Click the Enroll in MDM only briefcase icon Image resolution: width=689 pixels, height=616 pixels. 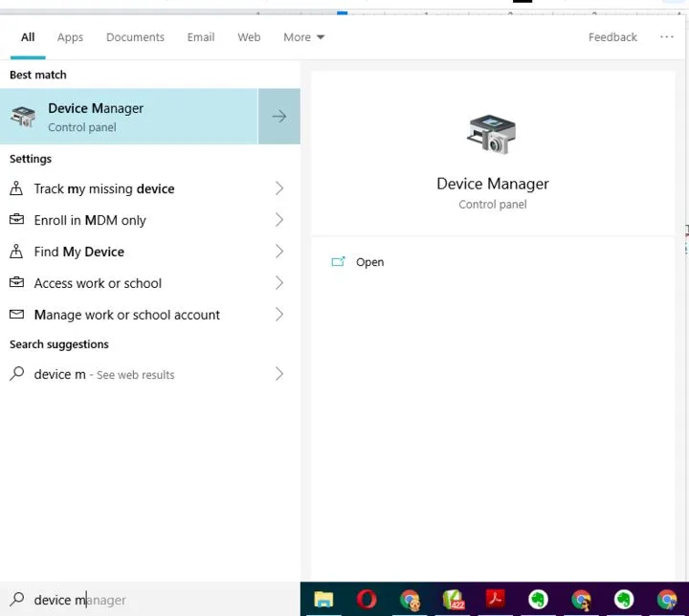point(16,218)
